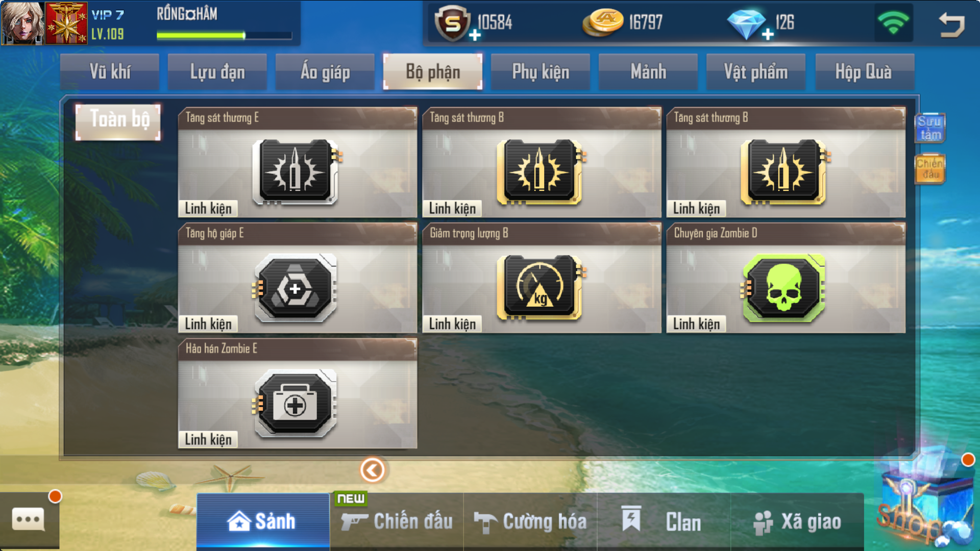Select the Giảm trọng lượng B weight icon
Screen dimensions: 980x551
tap(541, 288)
